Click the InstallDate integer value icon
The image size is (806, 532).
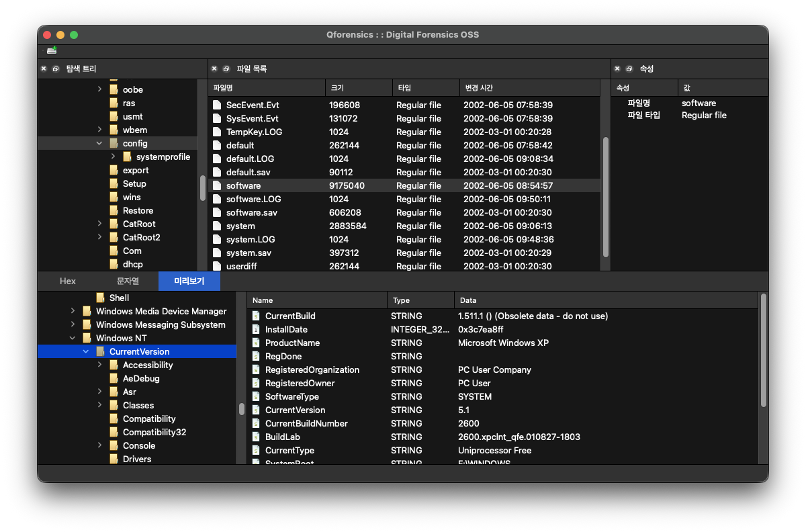click(256, 329)
